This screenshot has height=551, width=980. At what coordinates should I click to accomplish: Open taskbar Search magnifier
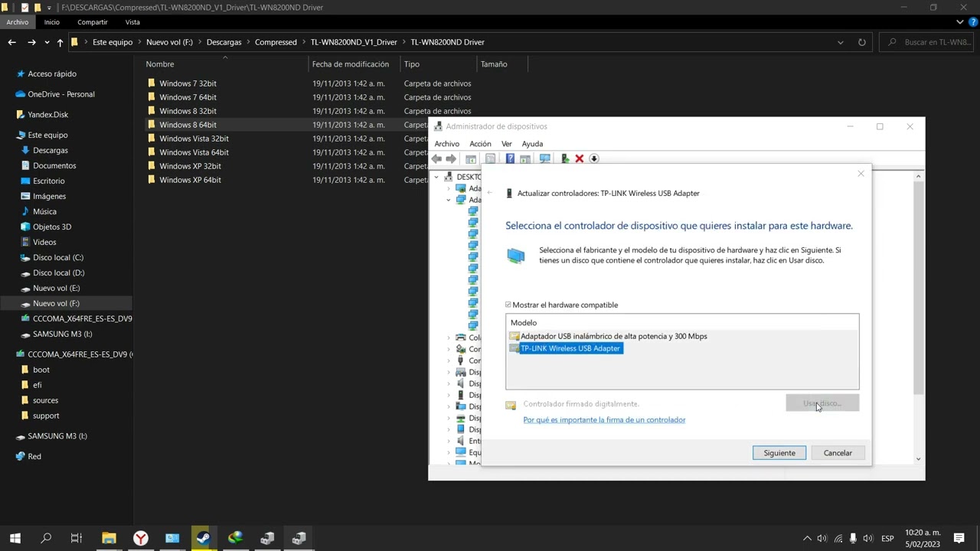click(46, 538)
